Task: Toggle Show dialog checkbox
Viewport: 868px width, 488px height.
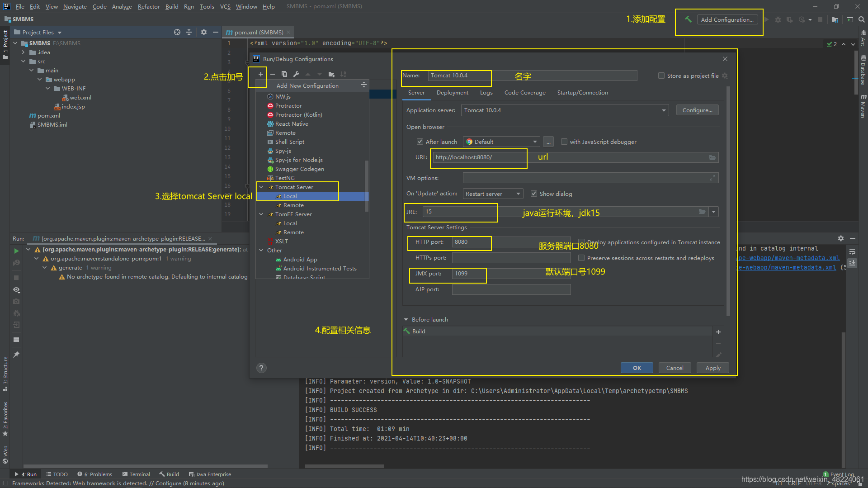Action: [534, 194]
